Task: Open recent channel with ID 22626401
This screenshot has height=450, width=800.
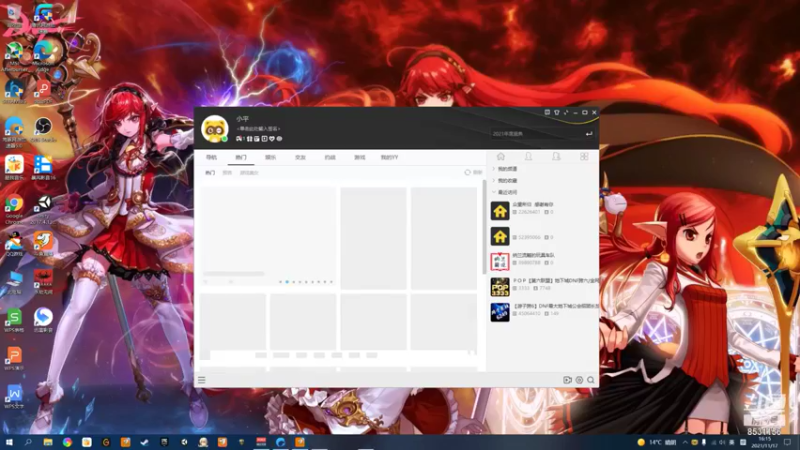Action: coord(542,210)
